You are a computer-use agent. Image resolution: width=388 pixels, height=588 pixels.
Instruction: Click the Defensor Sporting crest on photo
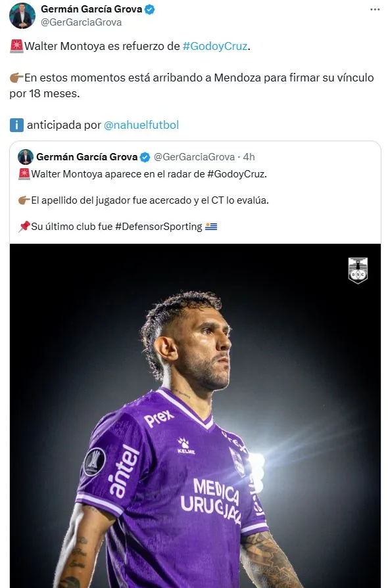(x=358, y=270)
